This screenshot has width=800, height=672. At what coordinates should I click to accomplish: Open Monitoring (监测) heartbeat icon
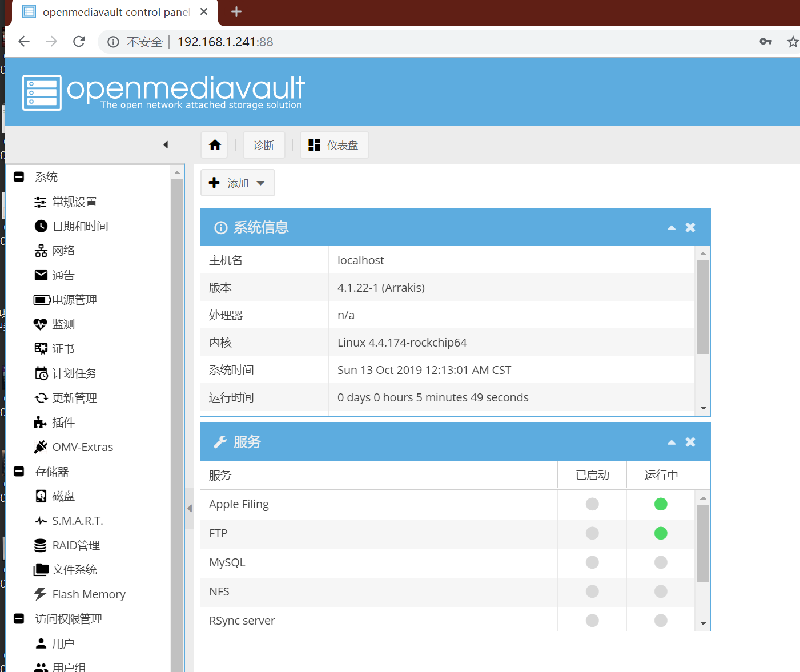pos(41,324)
